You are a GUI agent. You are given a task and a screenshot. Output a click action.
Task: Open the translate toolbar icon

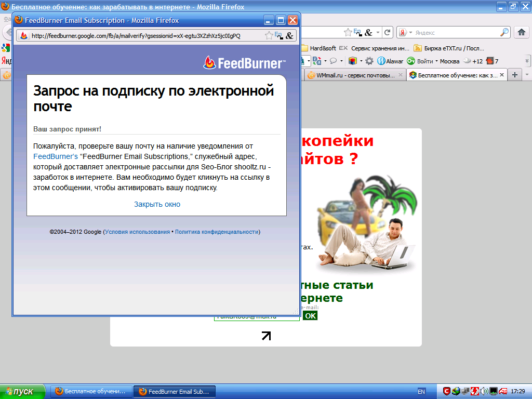pyautogui.click(x=317, y=61)
